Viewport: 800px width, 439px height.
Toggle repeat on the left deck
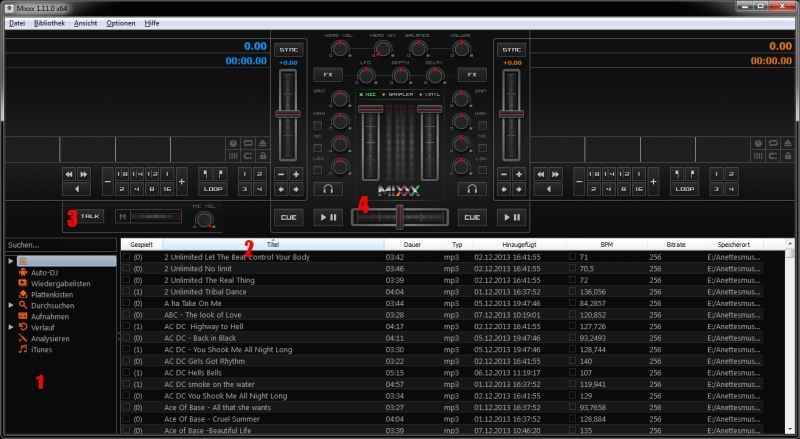point(248,143)
